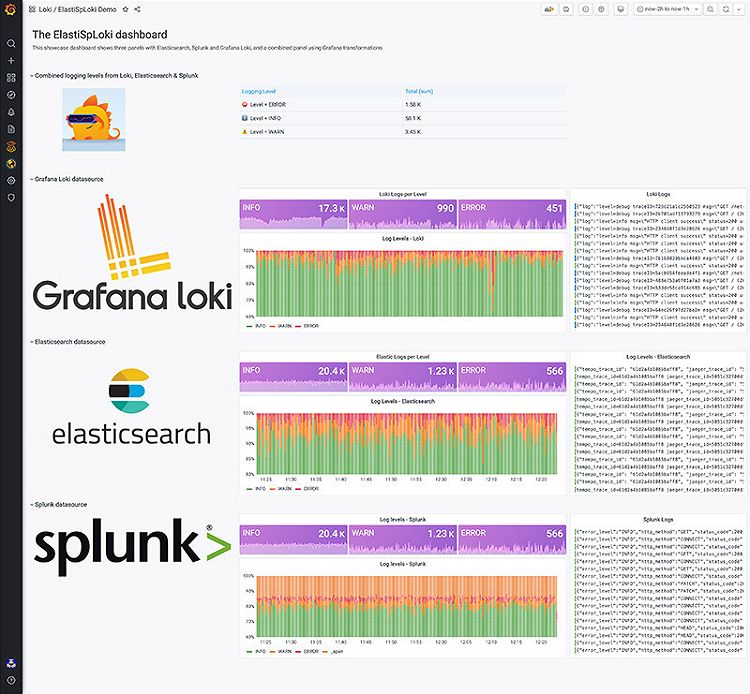Click the Loki WARN 990 stat tile
750x694 pixels.
(x=403, y=214)
